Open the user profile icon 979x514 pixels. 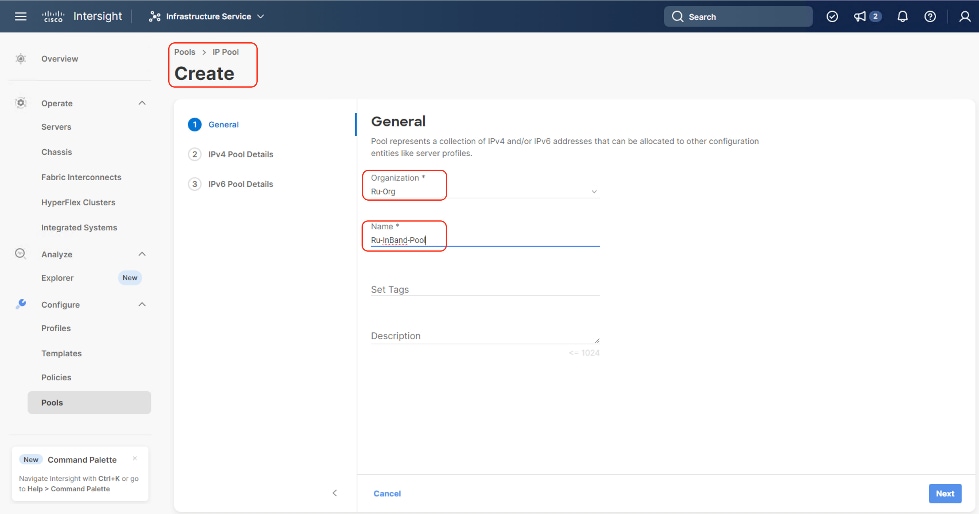point(958,16)
